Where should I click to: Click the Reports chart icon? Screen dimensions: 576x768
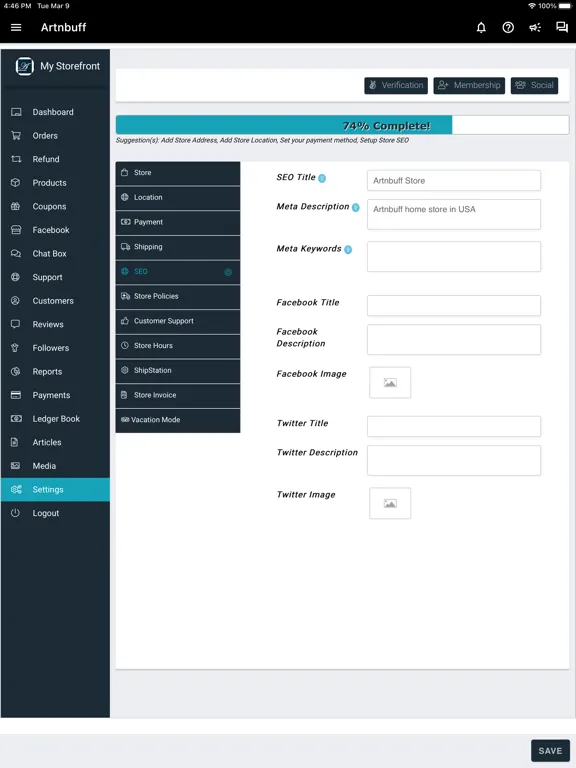[16, 371]
